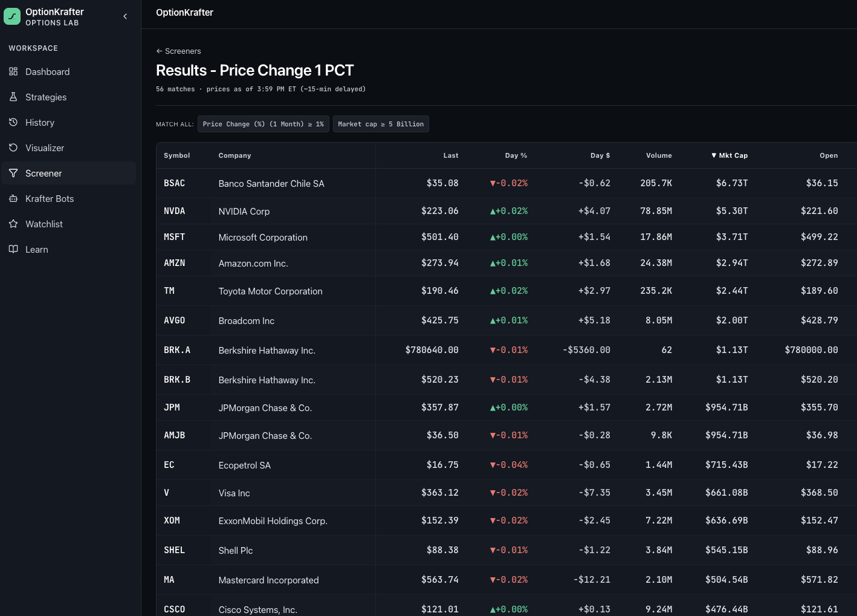The width and height of the screenshot is (857, 616).
Task: Click the company name Shell Plc
Action: [x=236, y=551]
